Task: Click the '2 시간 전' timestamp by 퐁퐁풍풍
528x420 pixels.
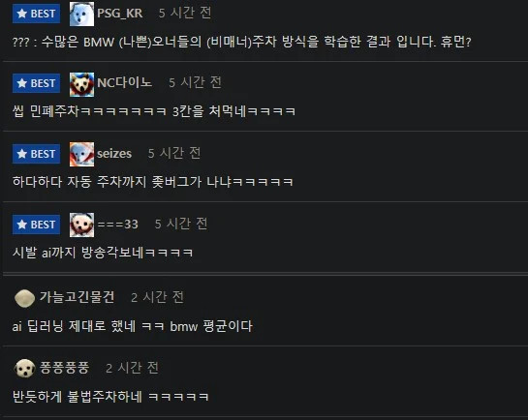Action: (132, 368)
